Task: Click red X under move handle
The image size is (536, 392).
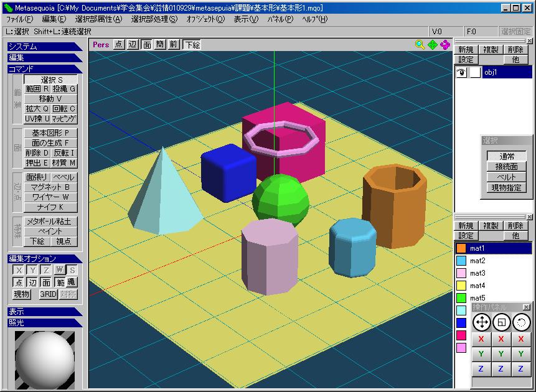Action: click(x=481, y=339)
